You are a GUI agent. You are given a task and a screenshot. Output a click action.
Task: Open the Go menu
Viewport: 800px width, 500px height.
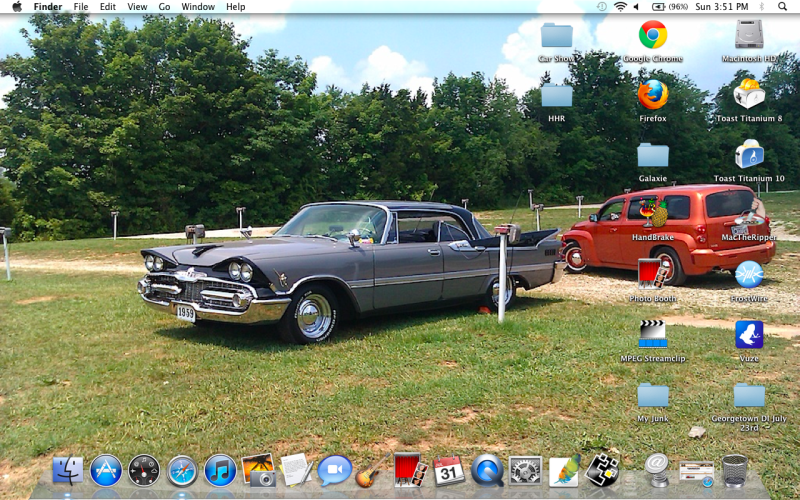point(164,7)
